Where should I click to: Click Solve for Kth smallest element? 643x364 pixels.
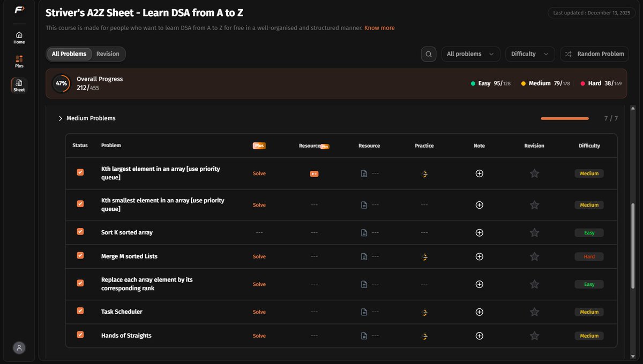point(259,205)
